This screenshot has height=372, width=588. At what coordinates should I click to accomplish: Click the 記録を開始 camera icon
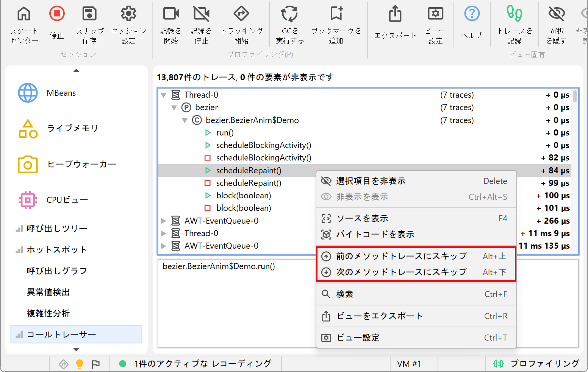click(170, 14)
